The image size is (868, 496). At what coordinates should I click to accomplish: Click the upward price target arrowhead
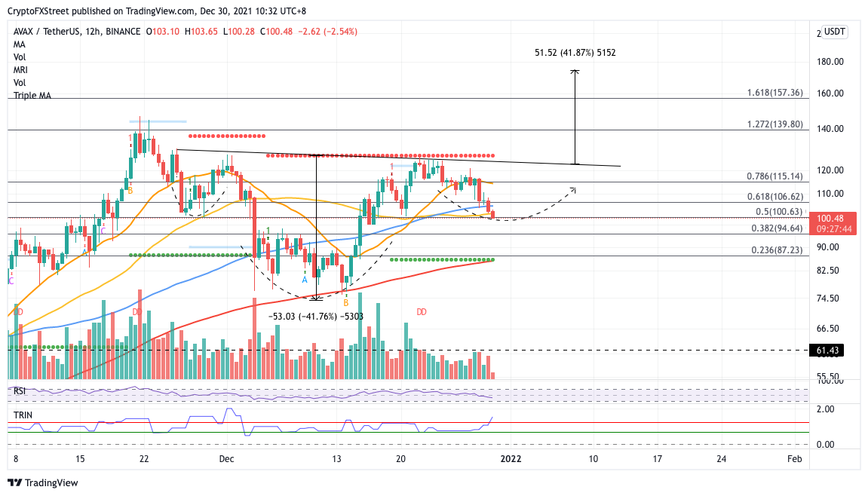pyautogui.click(x=575, y=72)
